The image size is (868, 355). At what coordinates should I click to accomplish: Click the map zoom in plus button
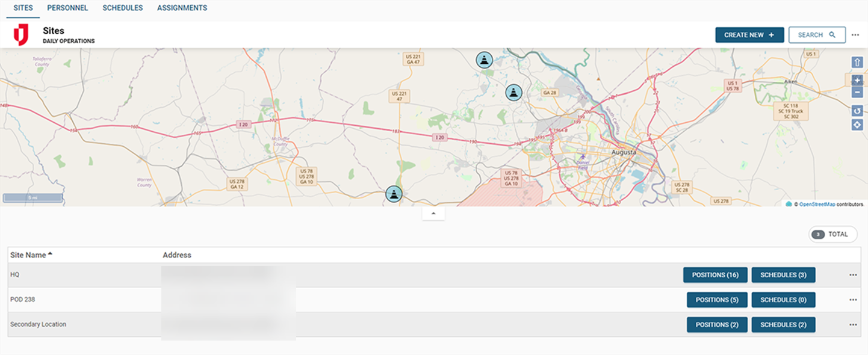(x=857, y=80)
